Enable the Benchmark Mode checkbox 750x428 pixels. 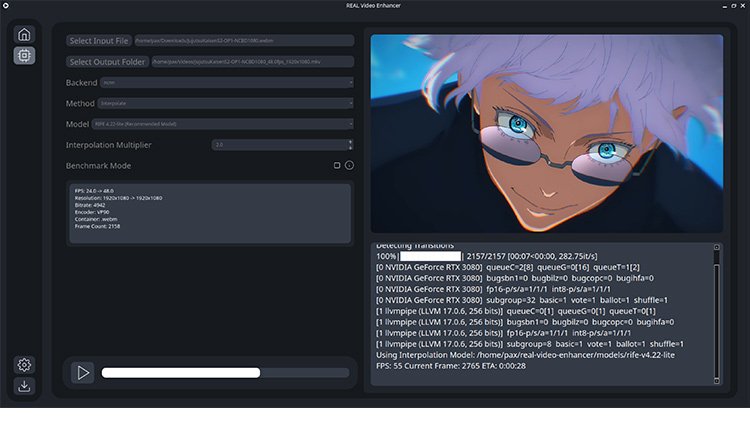(337, 165)
